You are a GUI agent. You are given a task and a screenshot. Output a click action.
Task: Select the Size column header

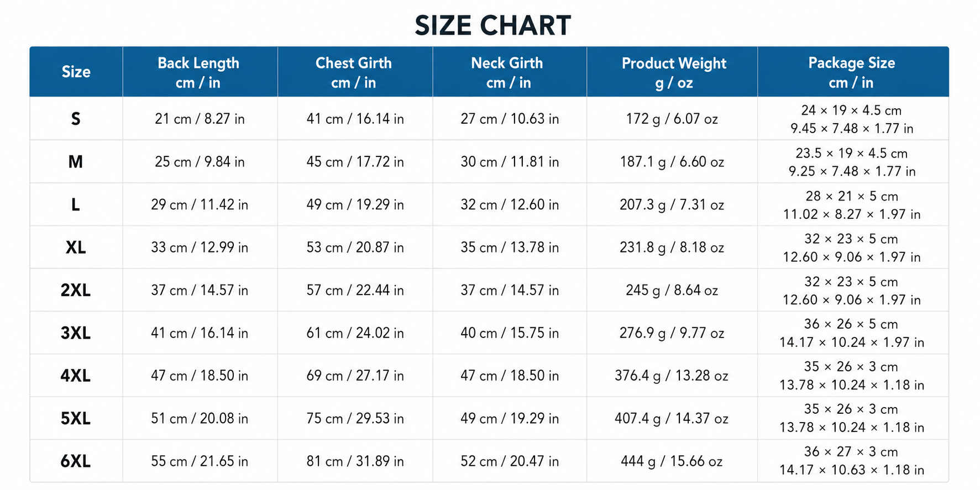(76, 72)
